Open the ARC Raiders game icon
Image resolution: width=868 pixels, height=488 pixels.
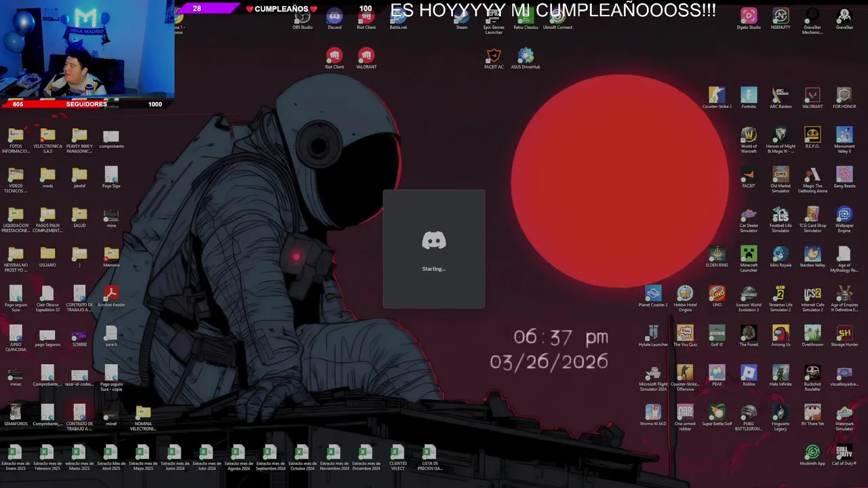click(781, 98)
